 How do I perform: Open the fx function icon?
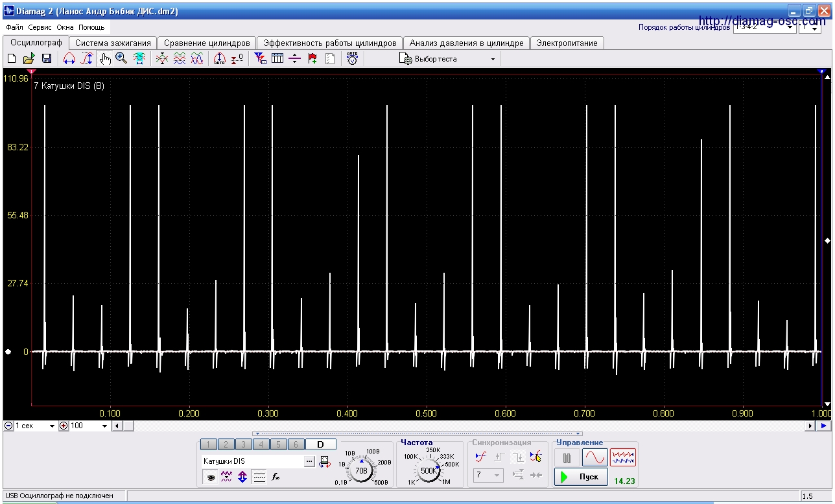click(276, 477)
